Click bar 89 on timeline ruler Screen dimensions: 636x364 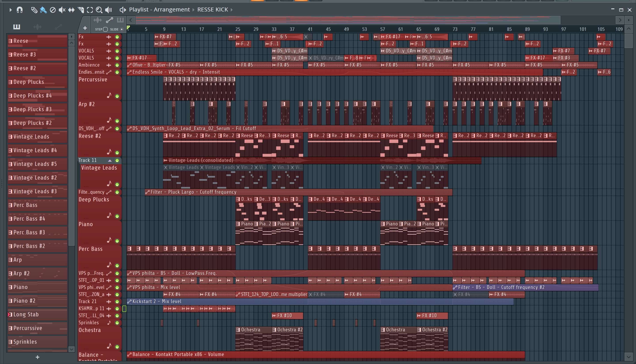coord(527,29)
